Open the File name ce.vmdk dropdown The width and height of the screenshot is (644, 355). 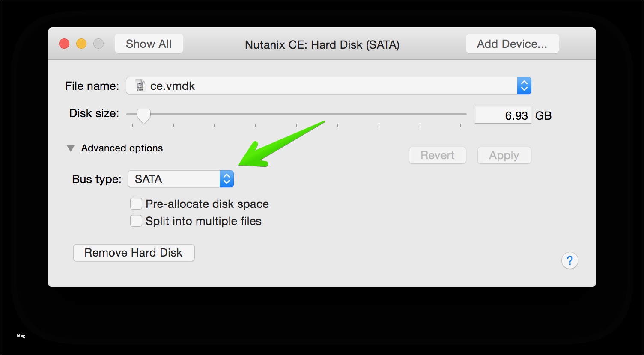(321, 86)
